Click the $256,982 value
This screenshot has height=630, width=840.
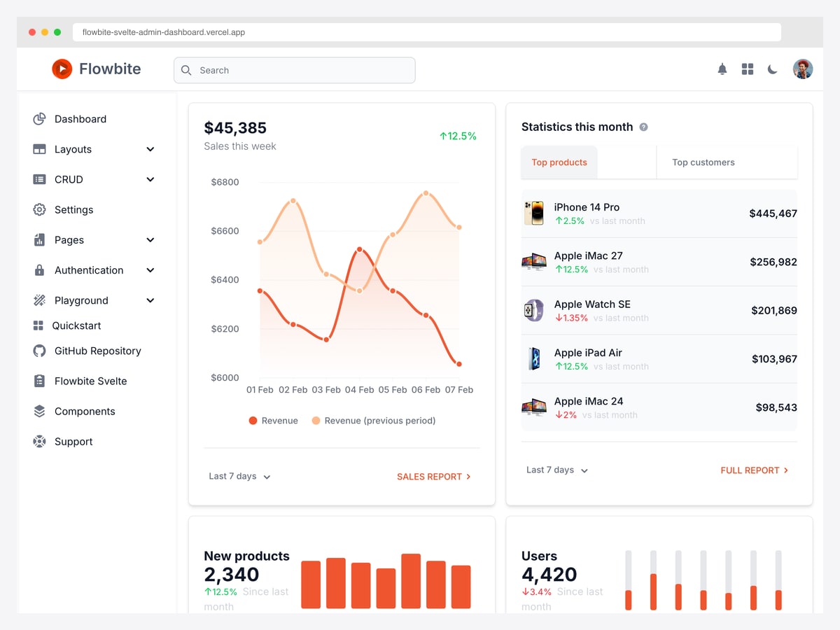click(773, 262)
